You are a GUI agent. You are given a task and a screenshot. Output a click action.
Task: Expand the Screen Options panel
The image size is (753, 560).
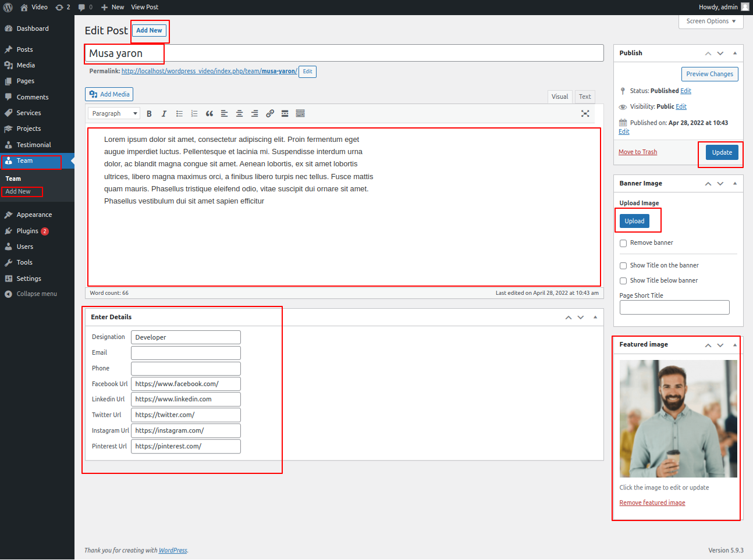click(711, 22)
